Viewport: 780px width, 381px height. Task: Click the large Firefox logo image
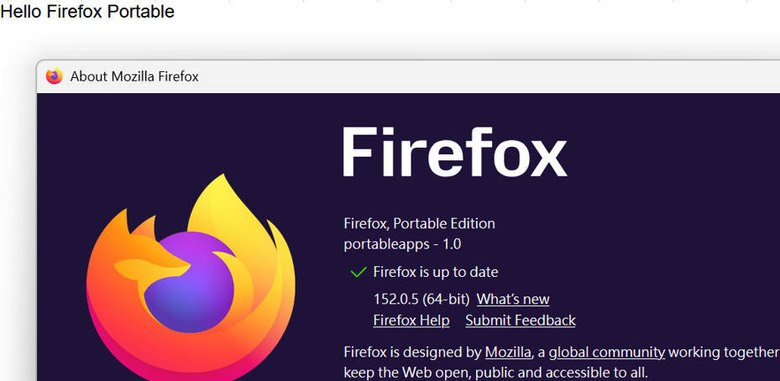[x=191, y=278]
